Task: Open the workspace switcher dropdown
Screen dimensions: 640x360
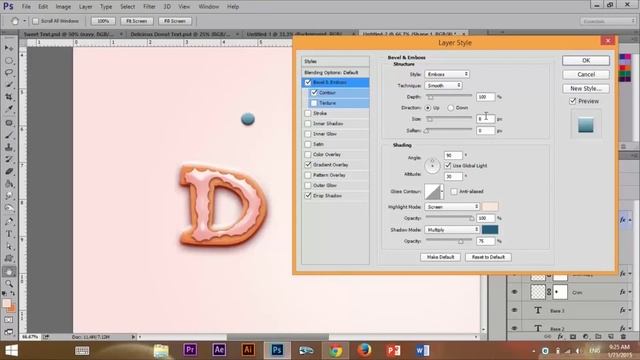Action: (608, 21)
